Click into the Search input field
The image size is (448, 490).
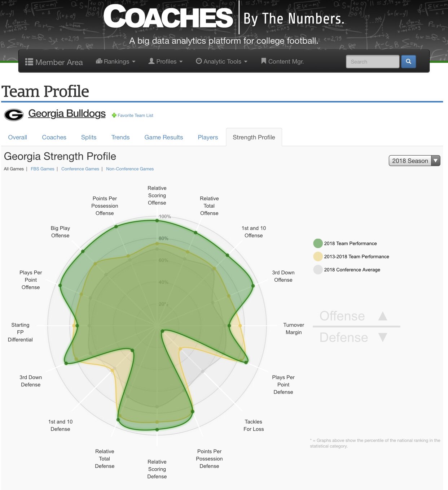point(372,62)
